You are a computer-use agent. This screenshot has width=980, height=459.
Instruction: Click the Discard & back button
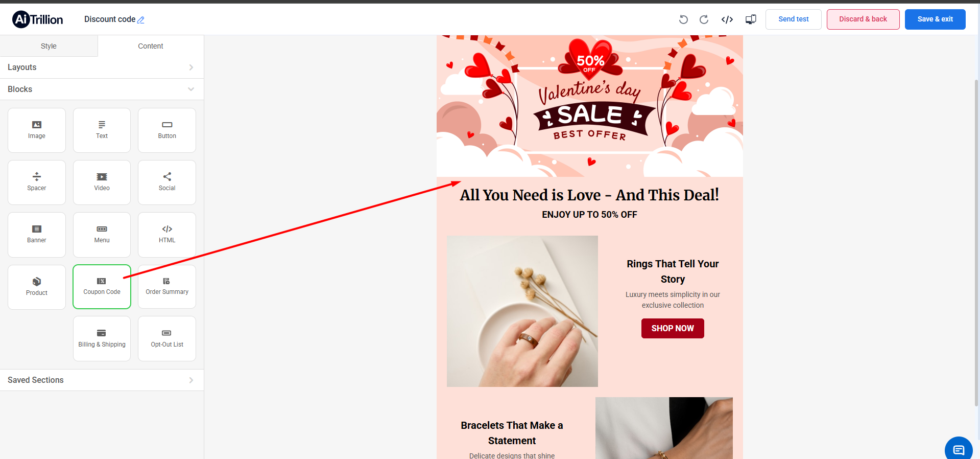point(863,19)
